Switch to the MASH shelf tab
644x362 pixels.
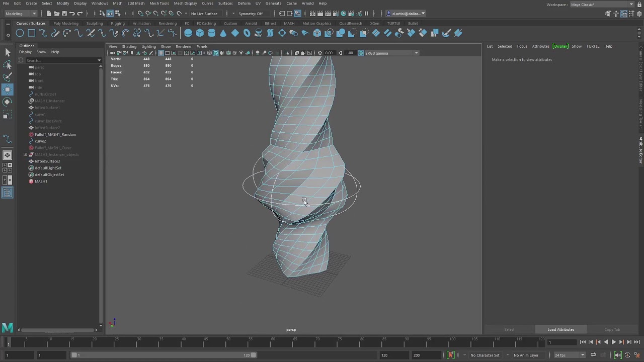tap(289, 24)
